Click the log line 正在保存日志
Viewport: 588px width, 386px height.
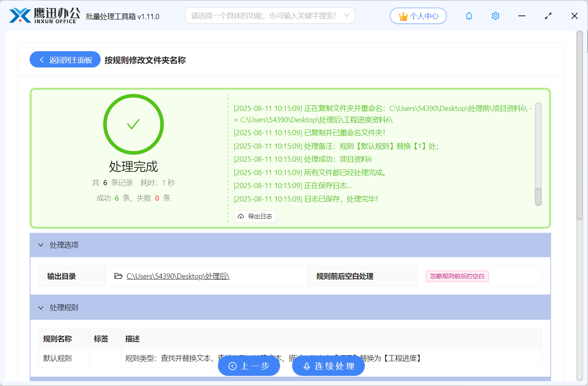(x=293, y=186)
